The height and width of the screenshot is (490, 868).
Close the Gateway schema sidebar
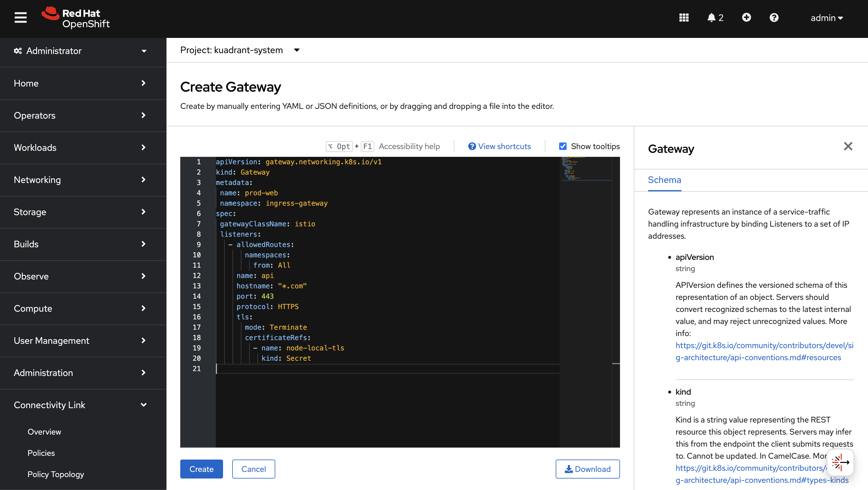click(848, 146)
